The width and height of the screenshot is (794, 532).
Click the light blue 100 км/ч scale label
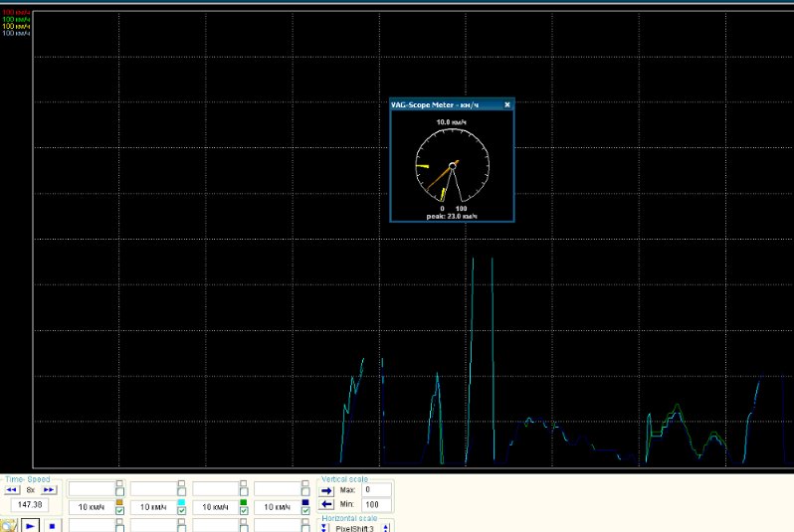[x=16, y=34]
